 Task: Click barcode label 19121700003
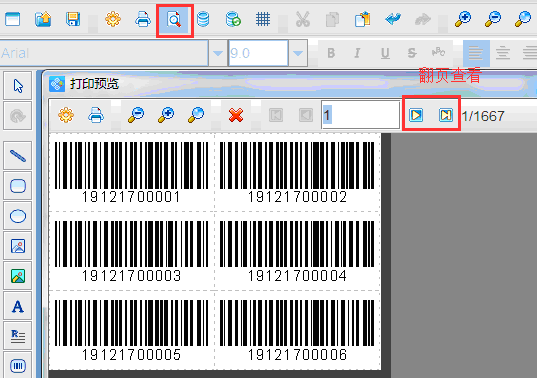point(132,252)
